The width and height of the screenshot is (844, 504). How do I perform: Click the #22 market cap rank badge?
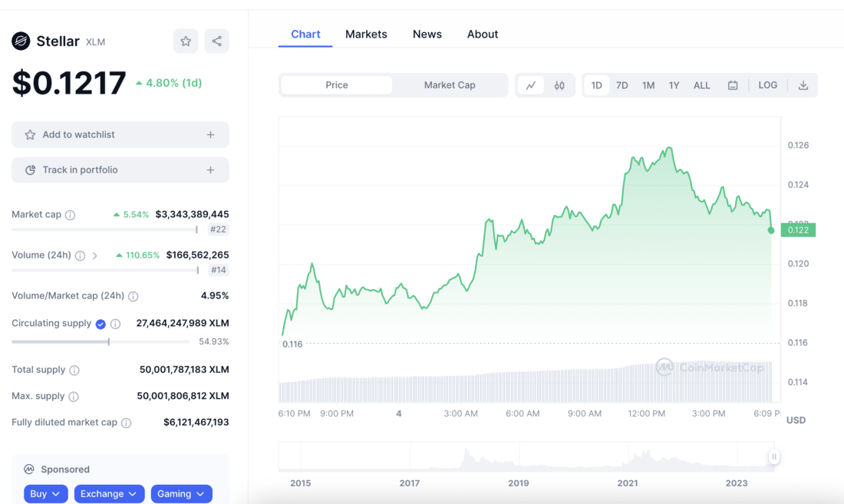point(218,229)
